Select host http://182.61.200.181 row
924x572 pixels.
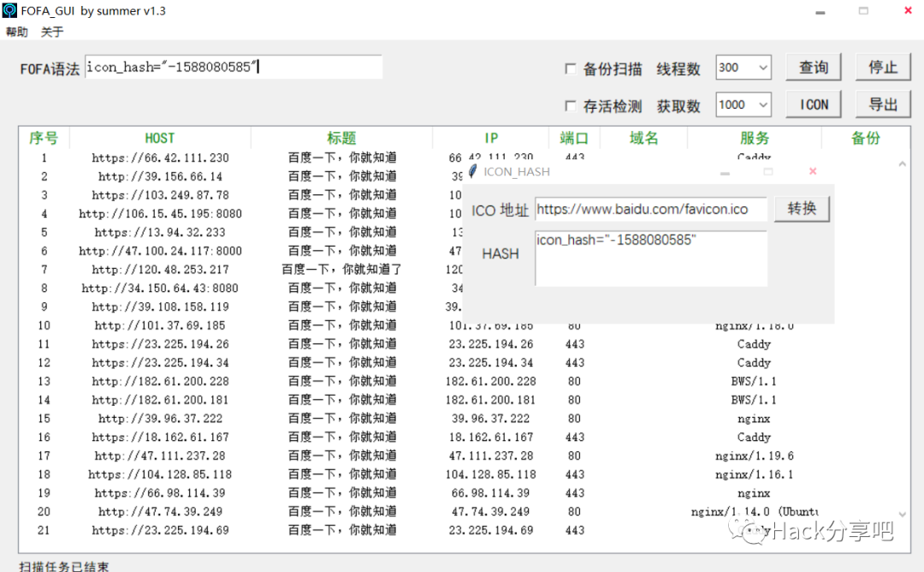pos(160,400)
